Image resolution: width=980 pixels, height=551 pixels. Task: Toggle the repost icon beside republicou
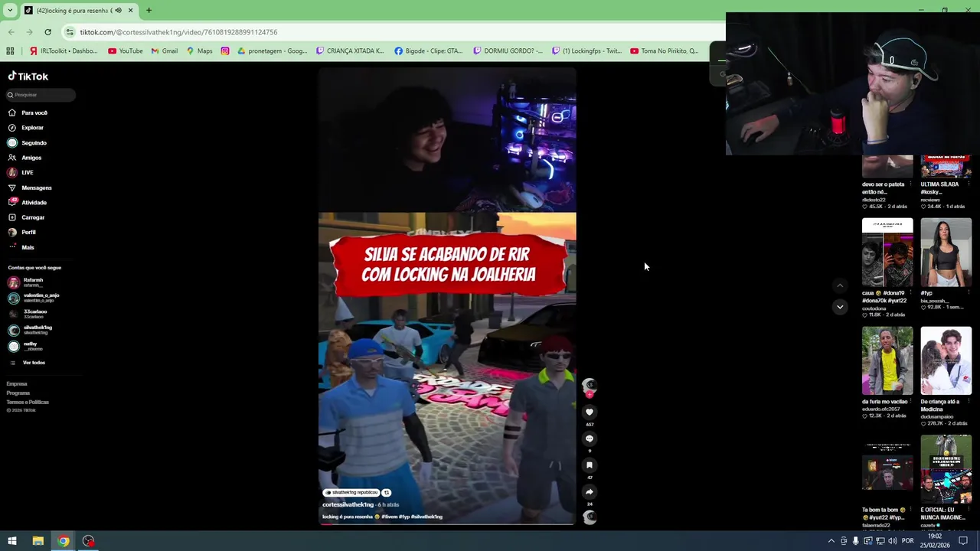click(x=387, y=493)
